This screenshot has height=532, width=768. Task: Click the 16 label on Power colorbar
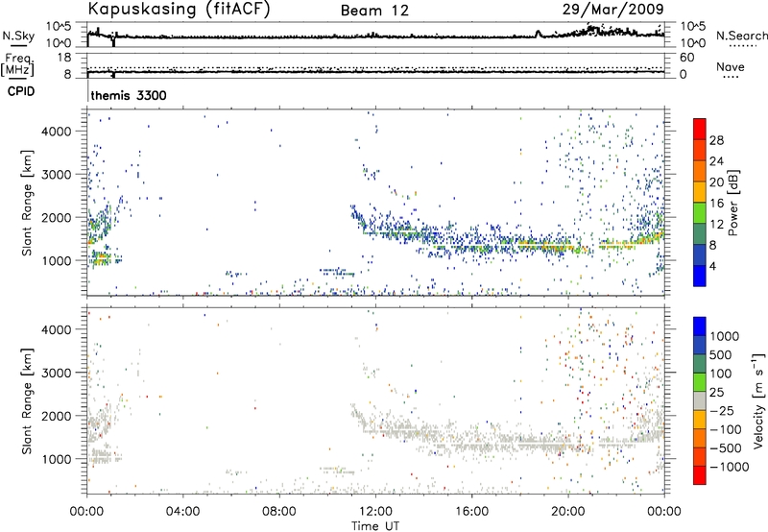pos(716,204)
